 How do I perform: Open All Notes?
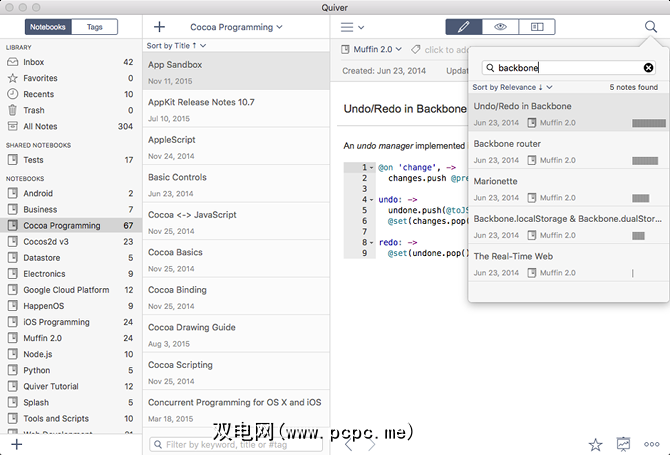tap(71, 126)
